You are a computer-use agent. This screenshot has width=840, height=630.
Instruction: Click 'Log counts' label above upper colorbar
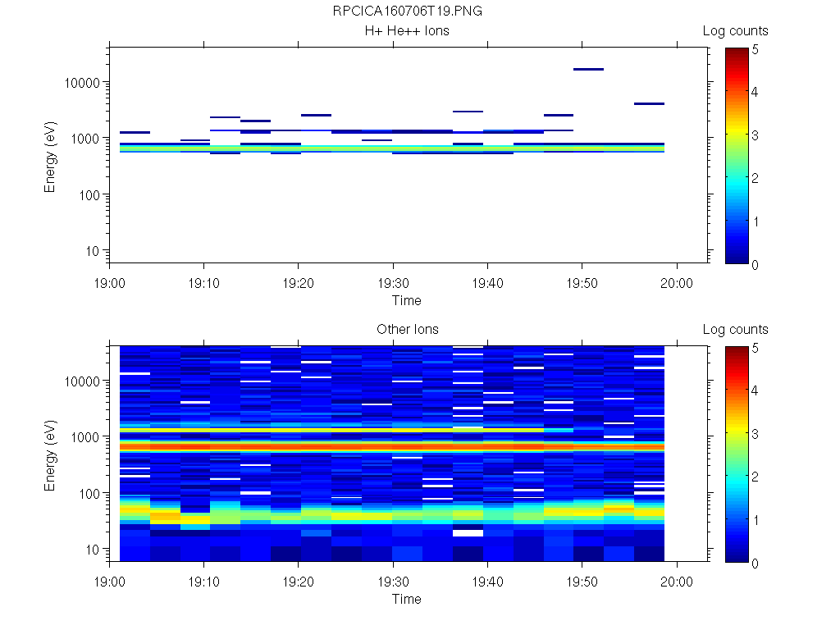coord(735,31)
